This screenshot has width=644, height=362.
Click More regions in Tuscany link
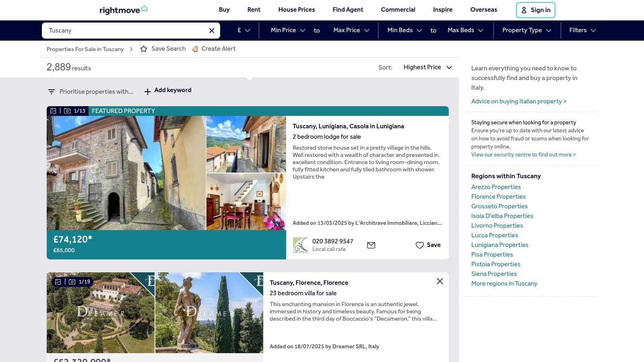pyautogui.click(x=504, y=284)
